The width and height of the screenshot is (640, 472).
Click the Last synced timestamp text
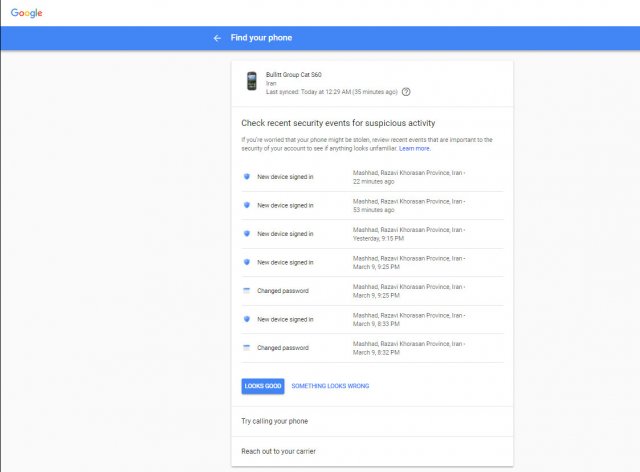point(331,91)
